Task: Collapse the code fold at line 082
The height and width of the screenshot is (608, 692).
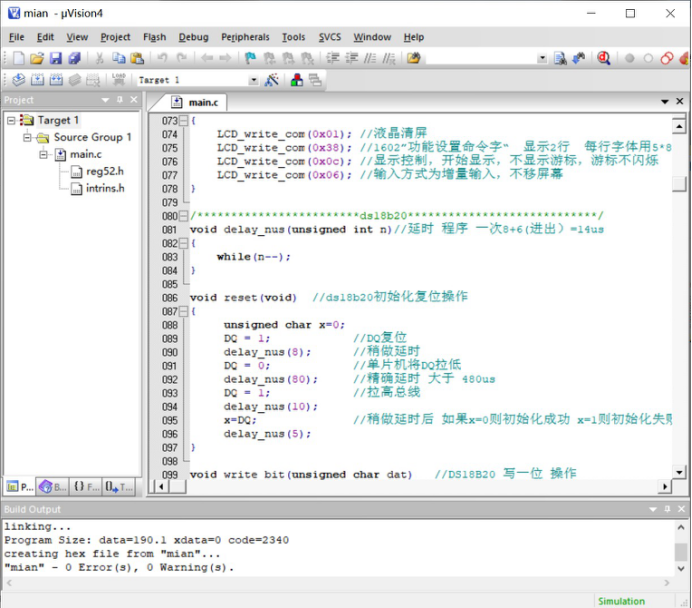Action: coord(183,243)
